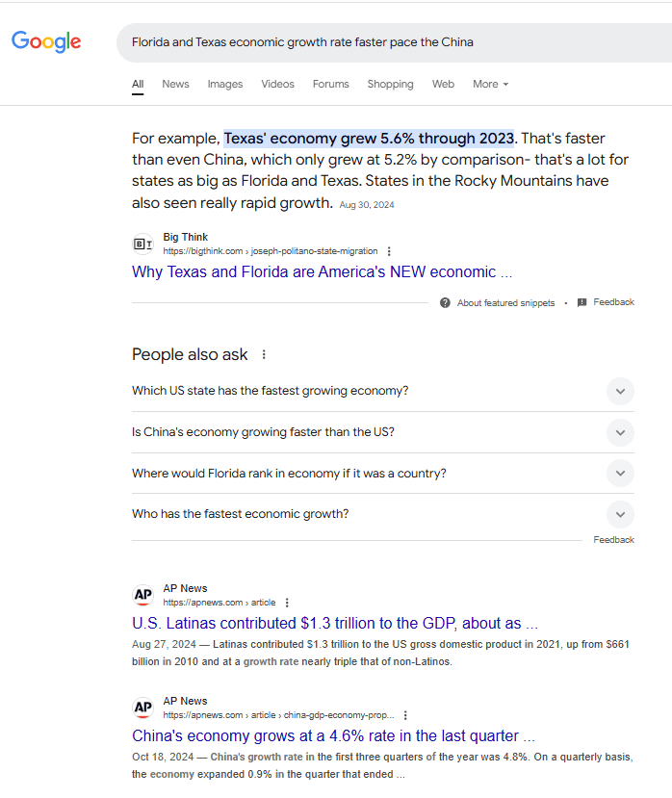Image resolution: width=672 pixels, height=798 pixels.
Task: Expand 'Where would Florida rank in economy' question
Action: click(621, 474)
